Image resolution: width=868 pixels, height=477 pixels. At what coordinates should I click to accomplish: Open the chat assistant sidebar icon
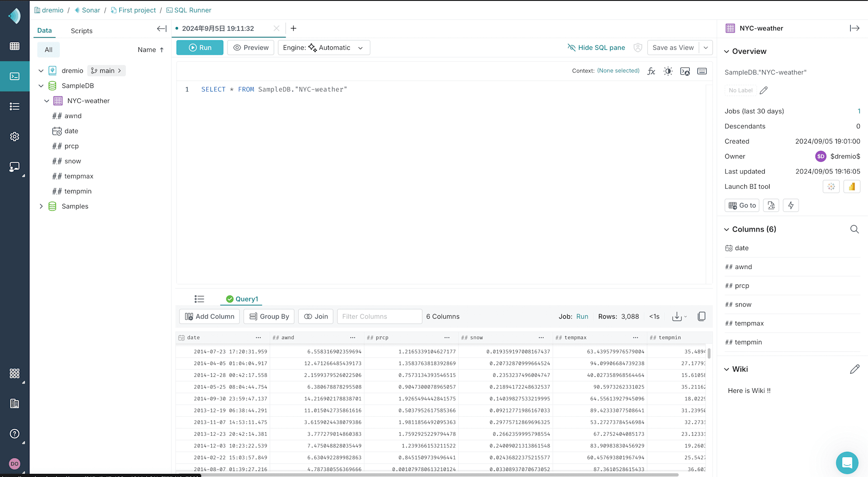14,167
